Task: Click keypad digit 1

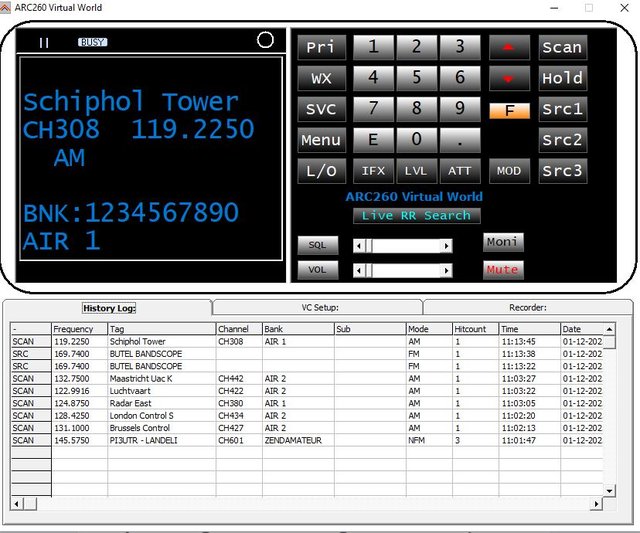Action: click(373, 47)
